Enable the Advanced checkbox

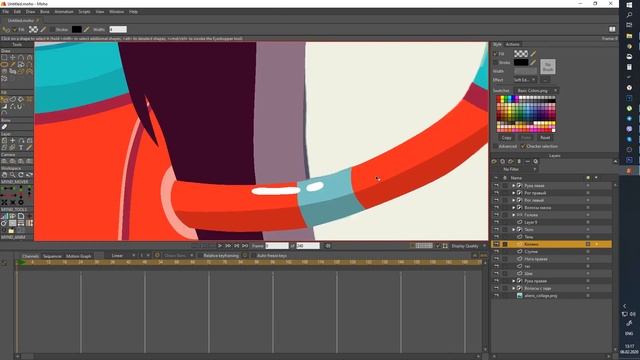pyautogui.click(x=496, y=146)
